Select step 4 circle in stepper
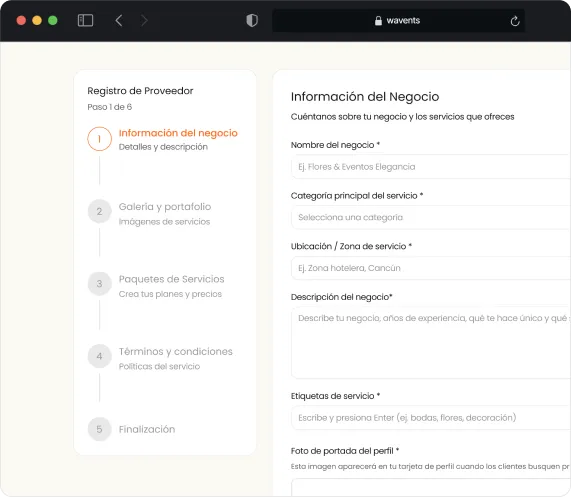 [99, 356]
